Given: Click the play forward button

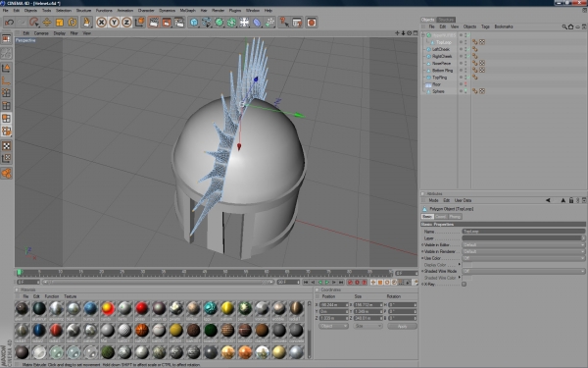Looking at the screenshot, I should point(327,282).
